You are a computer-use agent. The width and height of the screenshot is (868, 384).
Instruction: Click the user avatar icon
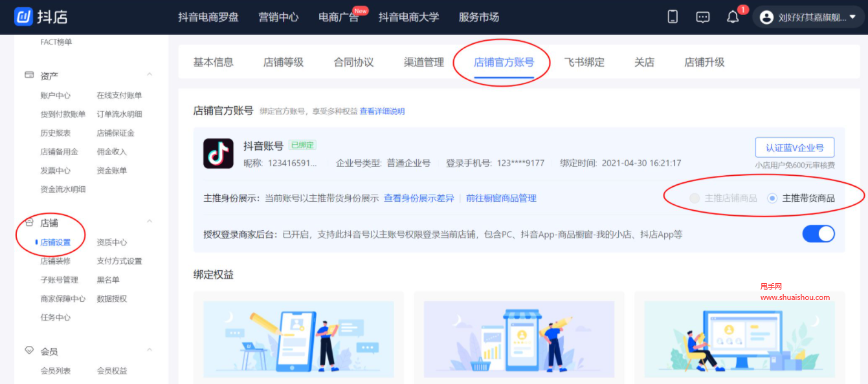(766, 17)
